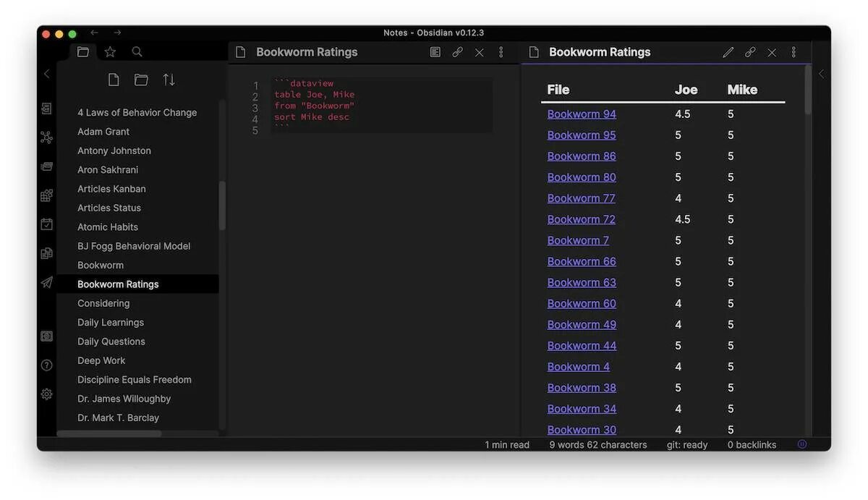Select Atomic Habits note in file list

pyautogui.click(x=108, y=227)
